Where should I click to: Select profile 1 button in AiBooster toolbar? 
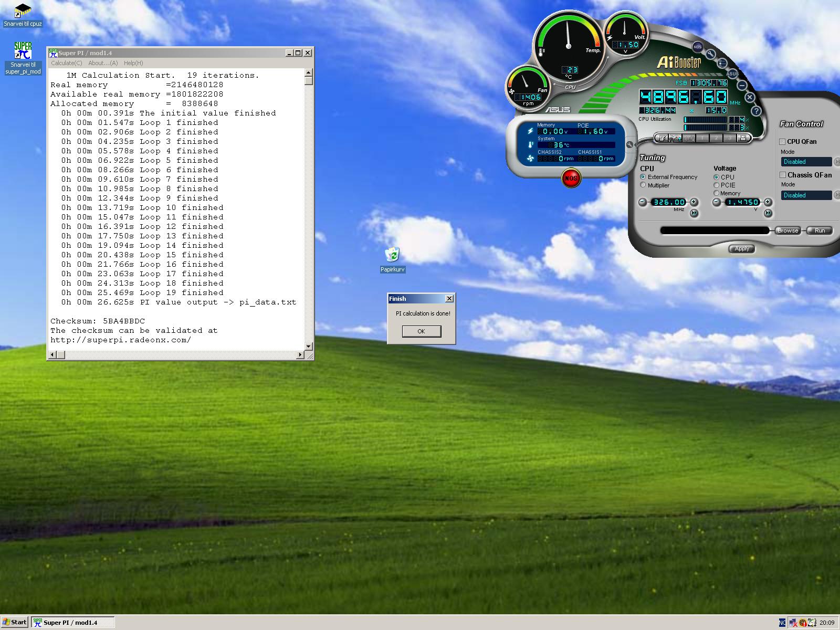702,138
